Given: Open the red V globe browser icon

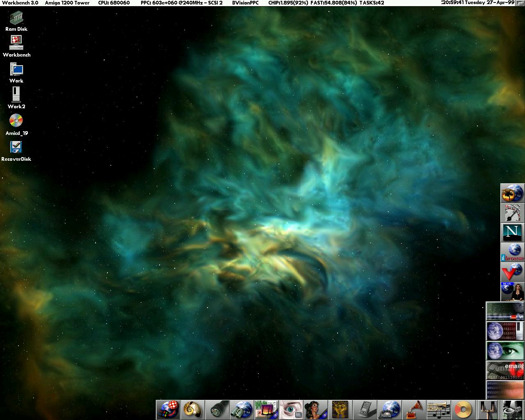Looking at the screenshot, I should [512, 272].
